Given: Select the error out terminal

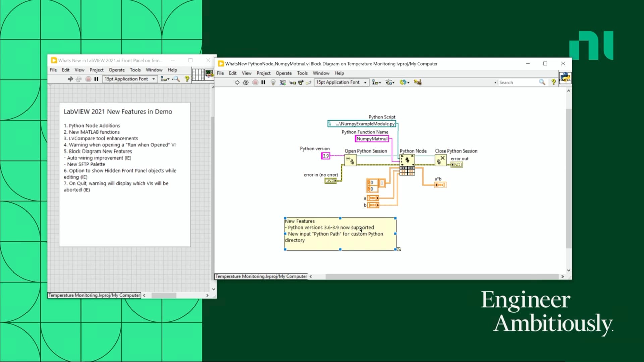Looking at the screenshot, I should pos(457,165).
